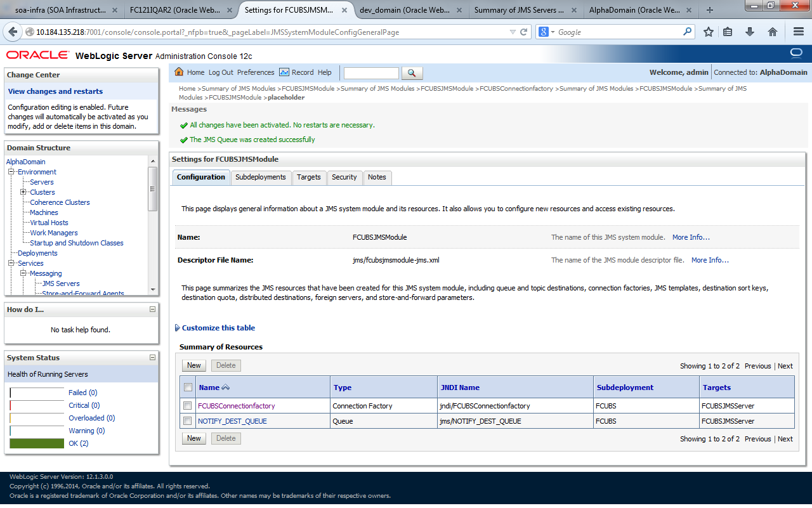Open JMS Servers in the Domain Structure
The width and height of the screenshot is (812, 508).
pos(61,283)
